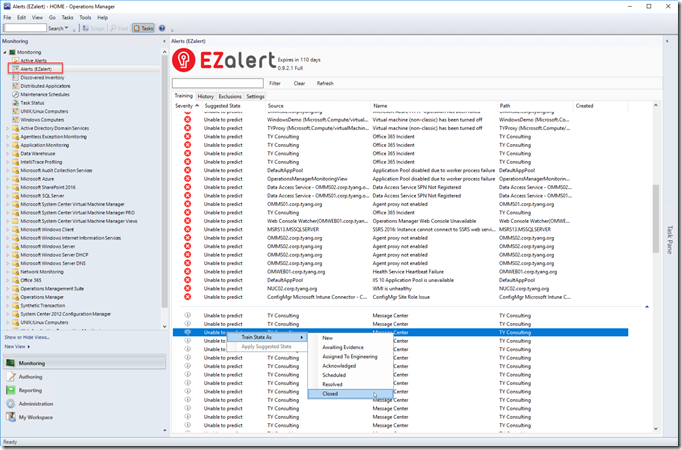This screenshot has width=682, height=450.
Task: Open the Reporting workspace
Action: point(30,390)
